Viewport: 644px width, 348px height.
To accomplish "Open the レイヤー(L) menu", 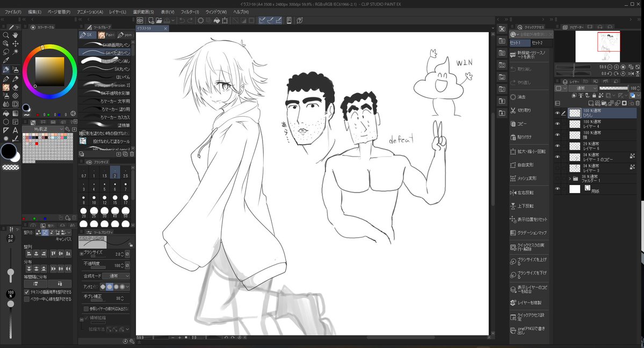I will pos(118,12).
